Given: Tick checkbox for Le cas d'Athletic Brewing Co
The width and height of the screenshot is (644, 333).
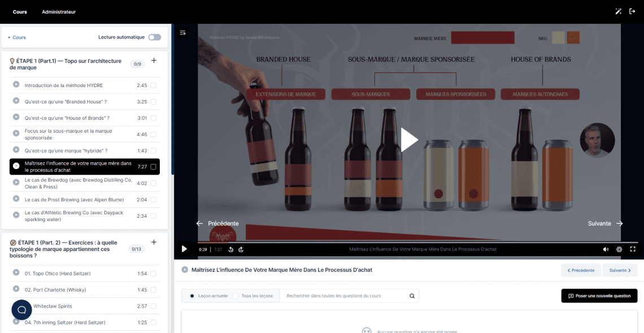Looking at the screenshot, I should (x=153, y=216).
